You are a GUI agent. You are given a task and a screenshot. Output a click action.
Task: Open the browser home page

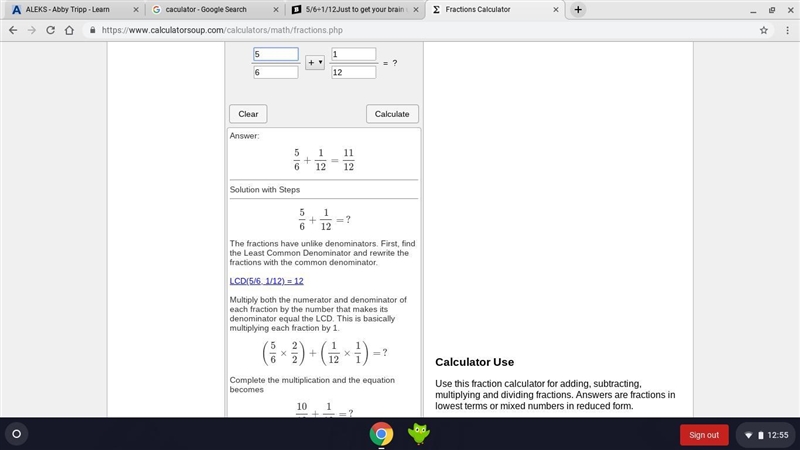point(69,30)
